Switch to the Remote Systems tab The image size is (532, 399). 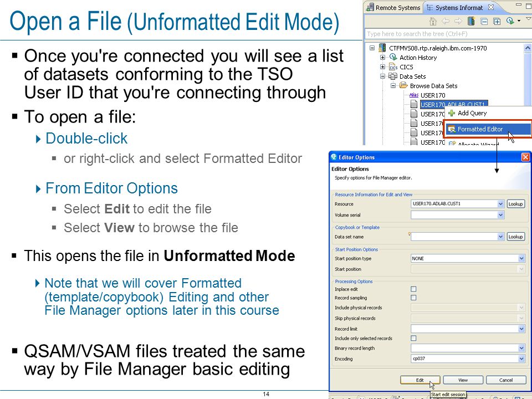[393, 7]
